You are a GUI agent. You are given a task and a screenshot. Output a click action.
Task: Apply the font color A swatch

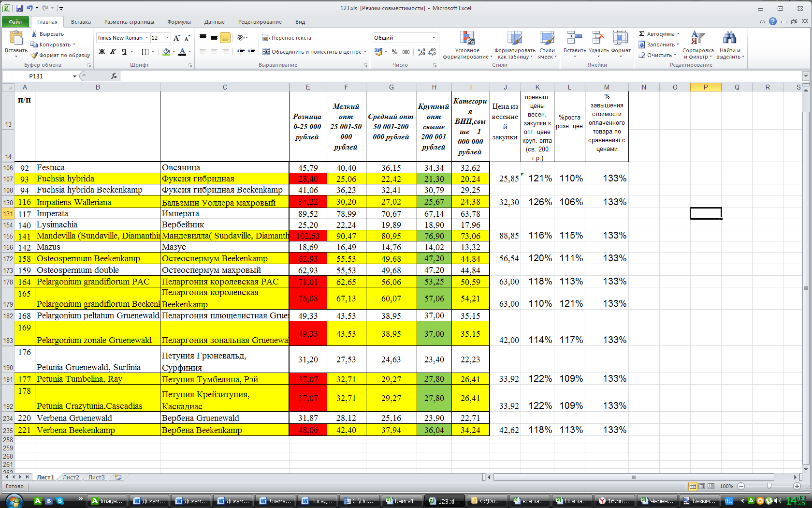click(x=182, y=52)
